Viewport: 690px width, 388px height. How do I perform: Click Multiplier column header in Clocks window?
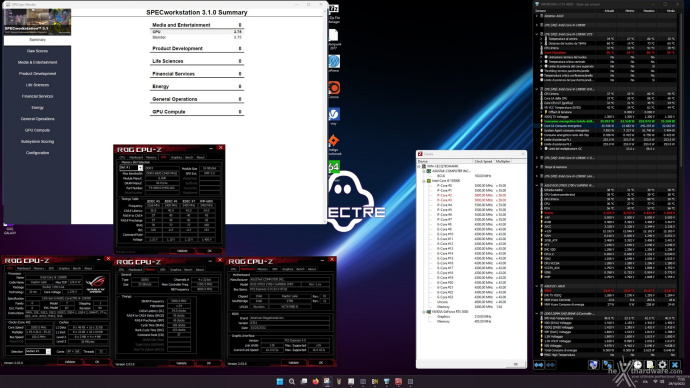[503, 161]
